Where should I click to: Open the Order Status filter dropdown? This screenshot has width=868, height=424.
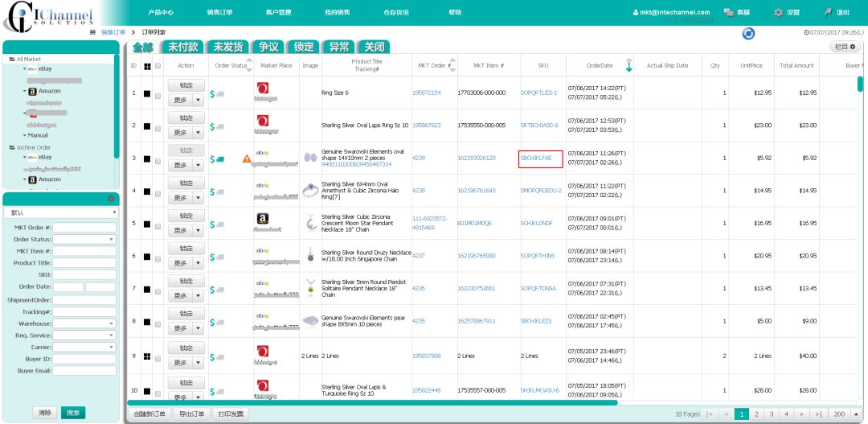click(x=111, y=240)
